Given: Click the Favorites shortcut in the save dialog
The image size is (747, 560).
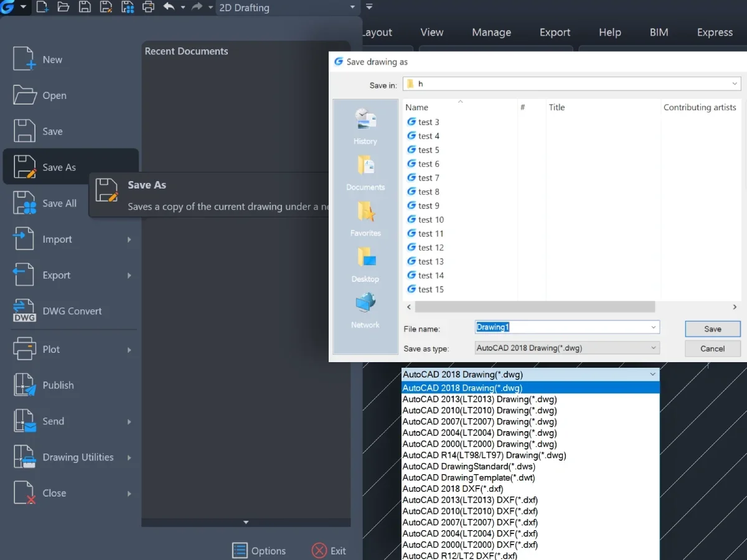Looking at the screenshot, I should coord(365,218).
